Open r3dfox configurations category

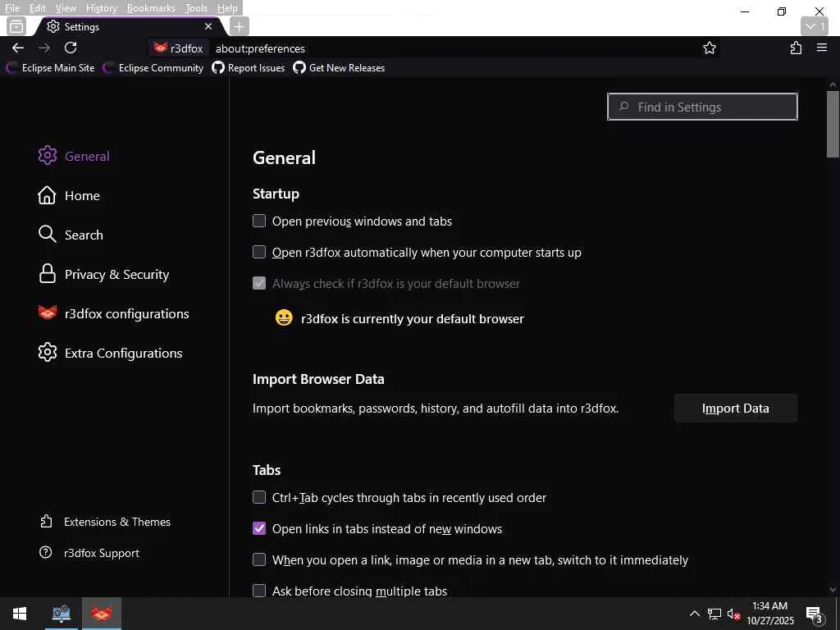pyautogui.click(x=113, y=313)
